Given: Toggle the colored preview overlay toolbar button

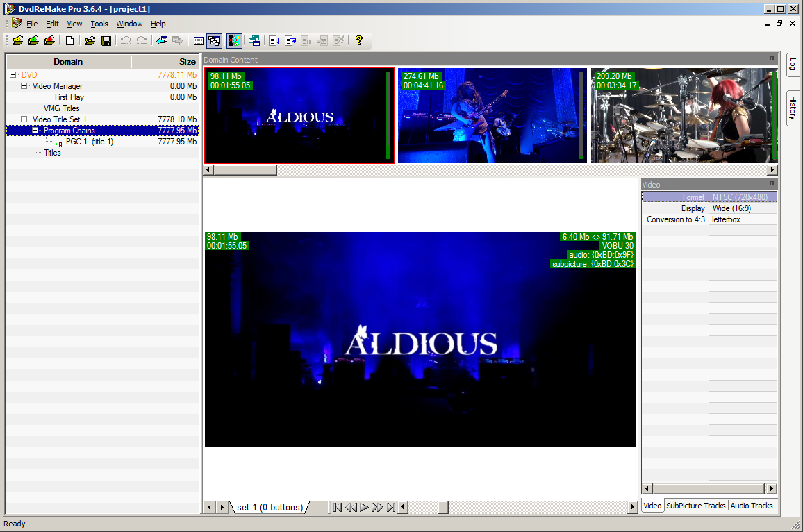Looking at the screenshot, I should pyautogui.click(x=234, y=41).
